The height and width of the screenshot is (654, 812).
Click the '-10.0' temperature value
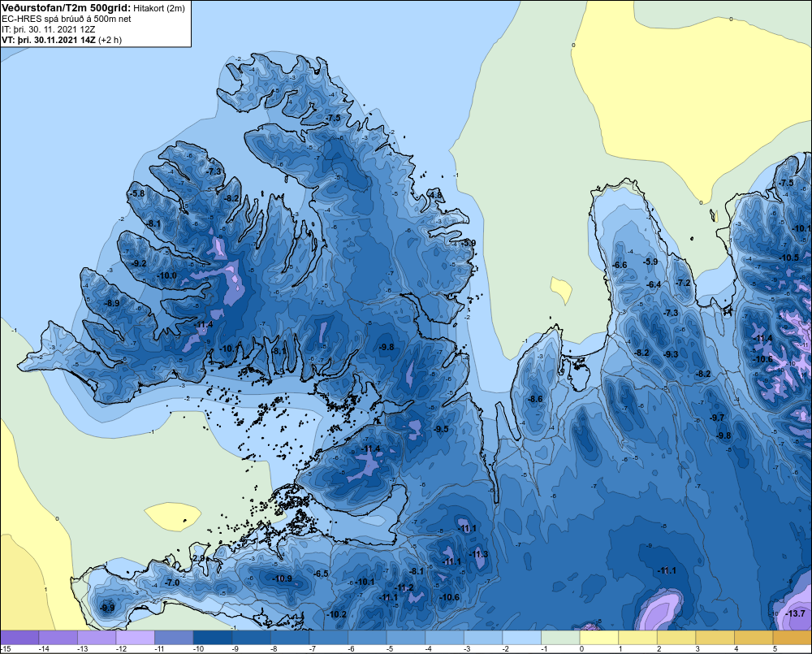pyautogui.click(x=166, y=275)
